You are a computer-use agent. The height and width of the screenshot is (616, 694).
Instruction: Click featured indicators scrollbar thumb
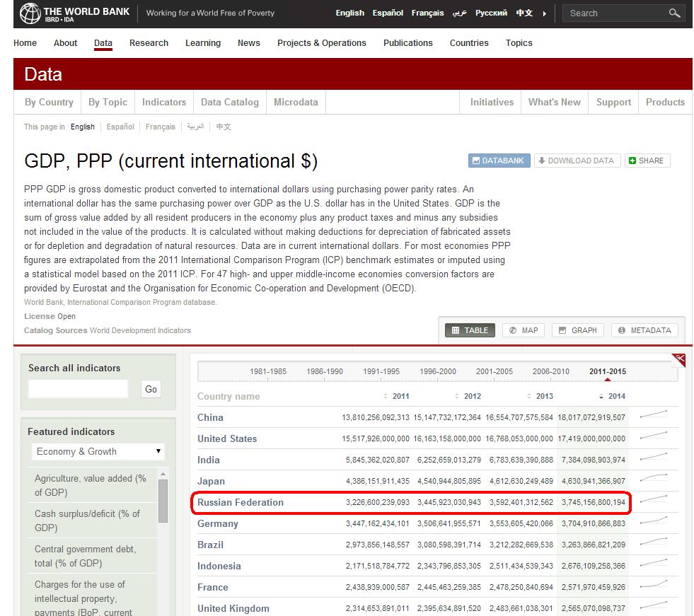tap(163, 501)
